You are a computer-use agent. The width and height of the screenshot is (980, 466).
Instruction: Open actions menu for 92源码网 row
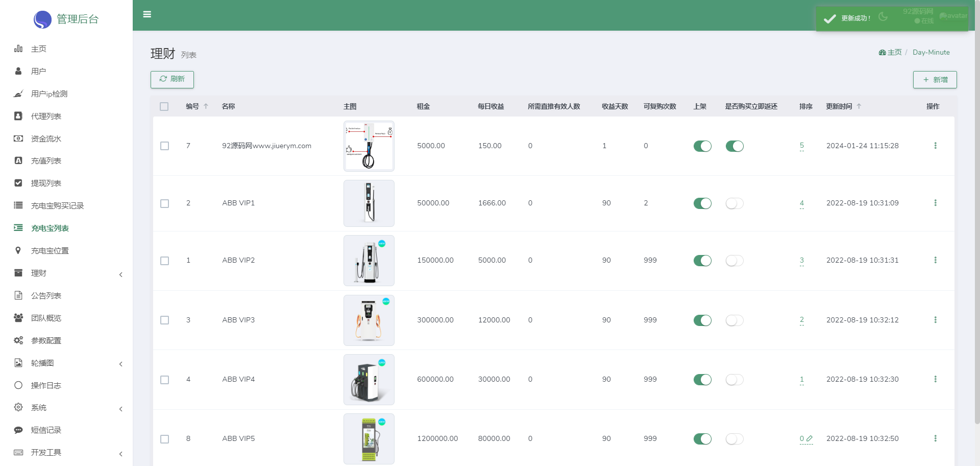(x=935, y=146)
